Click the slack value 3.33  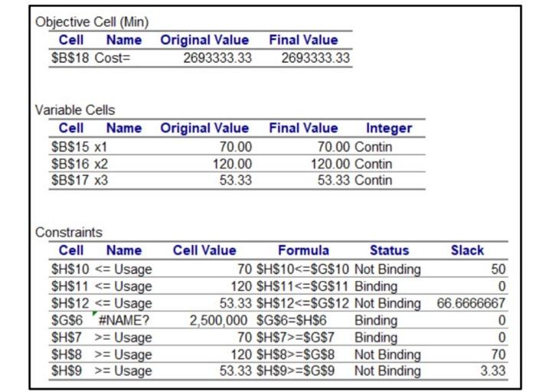[493, 371]
